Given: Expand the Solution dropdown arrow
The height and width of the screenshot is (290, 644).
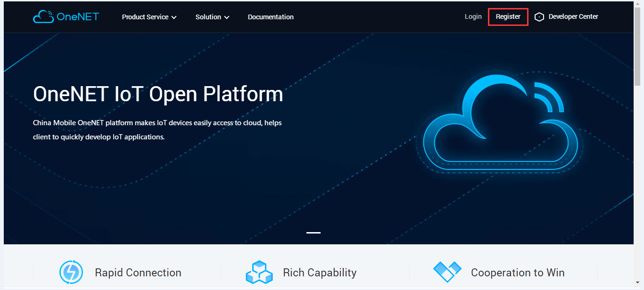Looking at the screenshot, I should [227, 17].
